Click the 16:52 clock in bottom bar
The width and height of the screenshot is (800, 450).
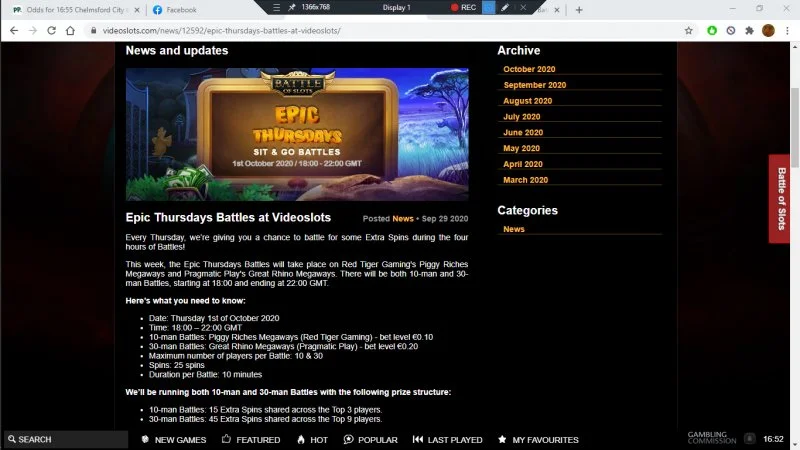[773, 439]
